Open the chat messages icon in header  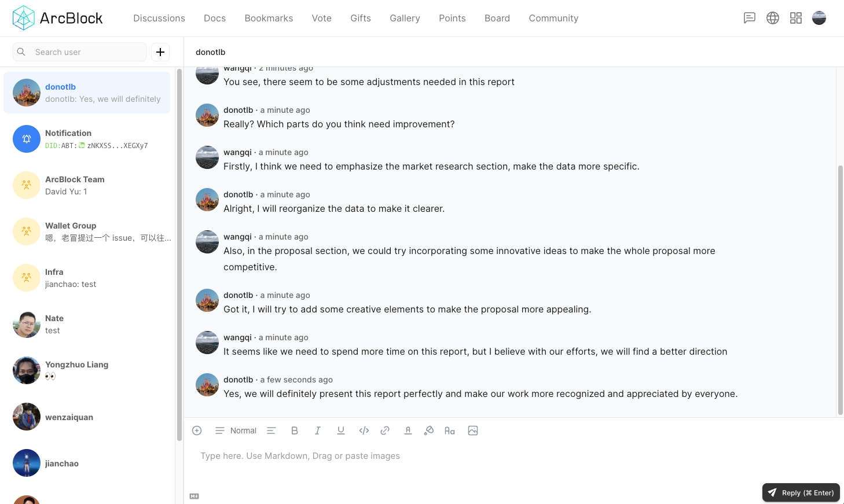(750, 18)
